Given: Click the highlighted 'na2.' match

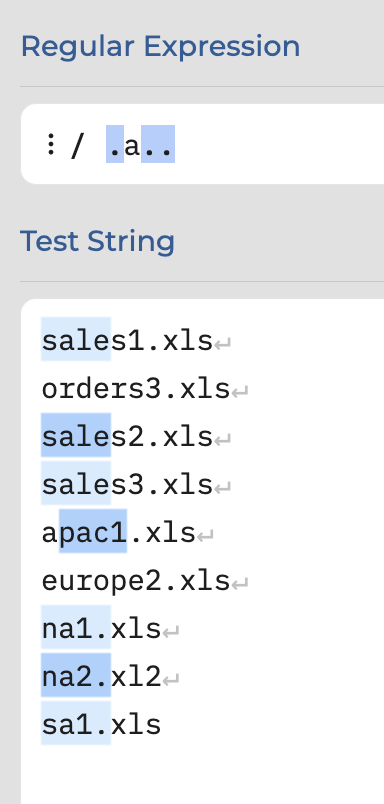Looking at the screenshot, I should (x=76, y=675).
